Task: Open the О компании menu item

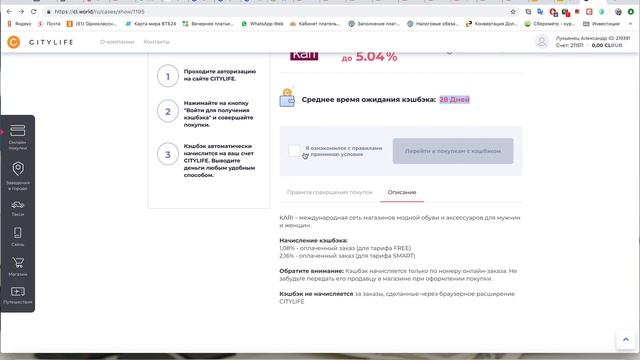Action: pos(117,42)
